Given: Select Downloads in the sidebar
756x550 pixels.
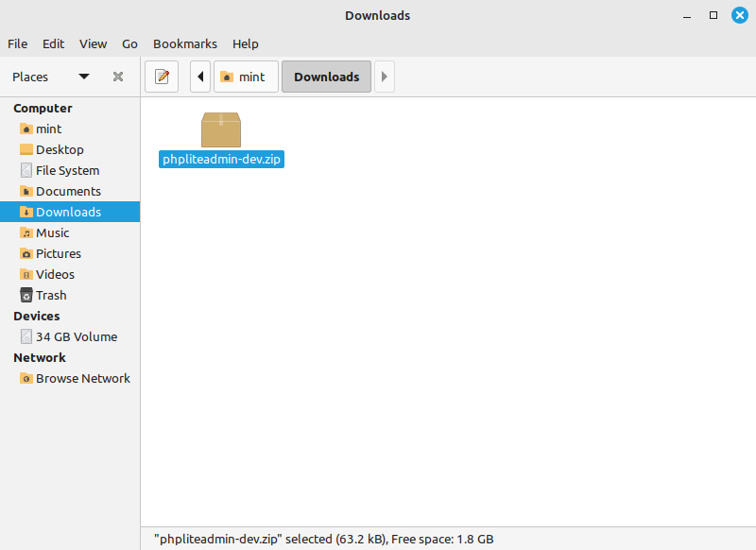Looking at the screenshot, I should (x=70, y=212).
